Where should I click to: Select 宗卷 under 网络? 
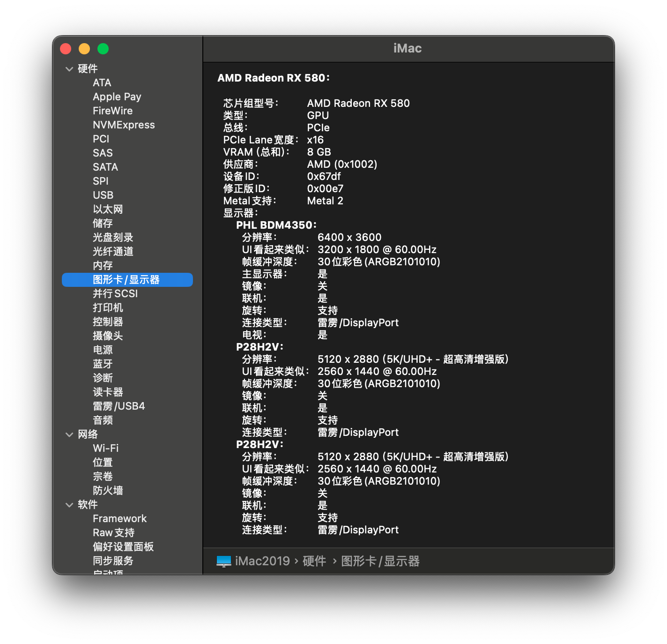(x=103, y=476)
